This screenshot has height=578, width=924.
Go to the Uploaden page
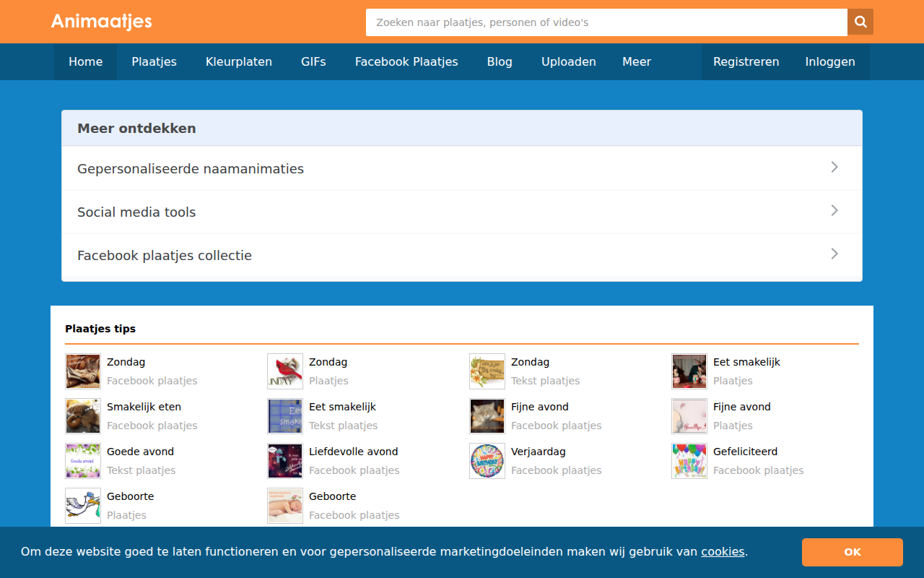(569, 62)
